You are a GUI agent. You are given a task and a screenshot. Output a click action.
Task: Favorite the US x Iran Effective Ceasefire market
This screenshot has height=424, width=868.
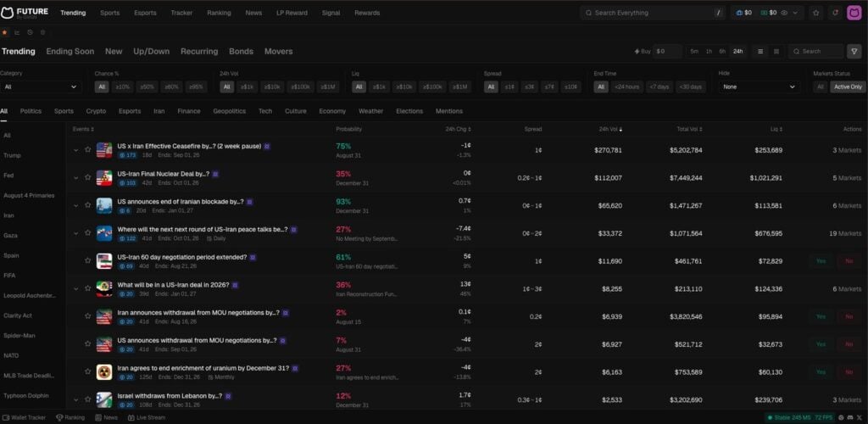tap(87, 149)
